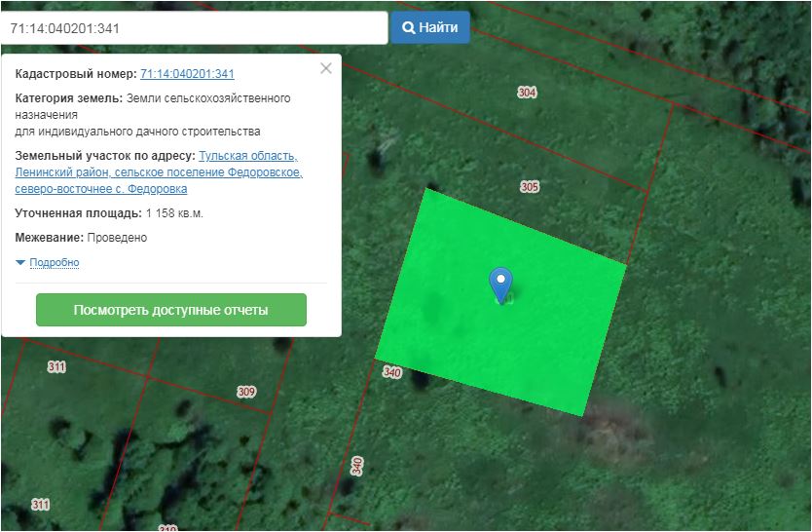Click Посмотреть доступные отчеты button
812x532 pixels.
coord(171,310)
